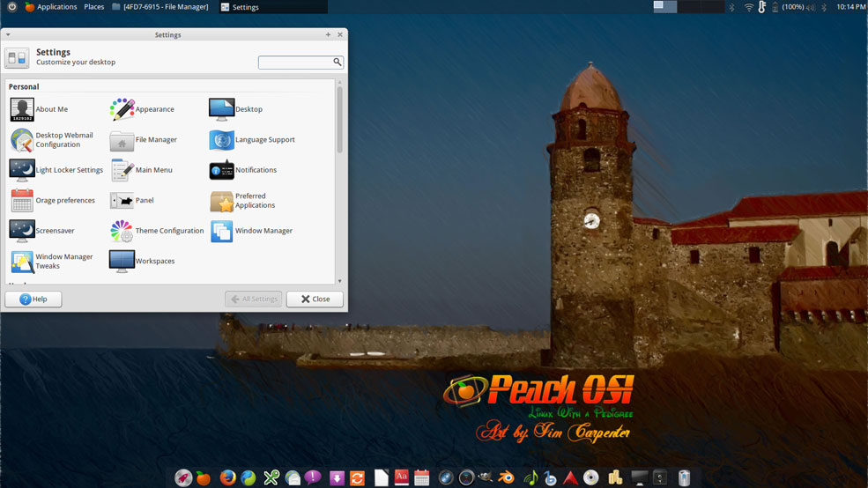Launch GIMP from the dock

tap(486, 477)
